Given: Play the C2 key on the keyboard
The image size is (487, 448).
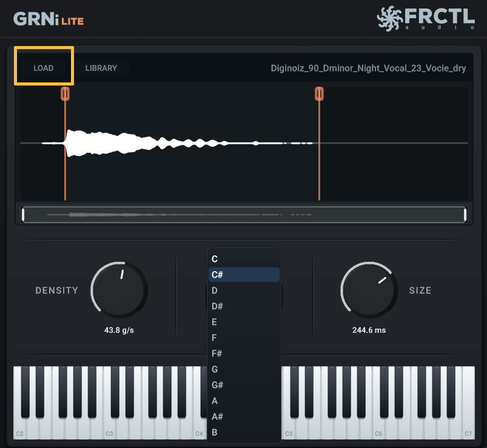Looking at the screenshot, I should click(x=19, y=430).
